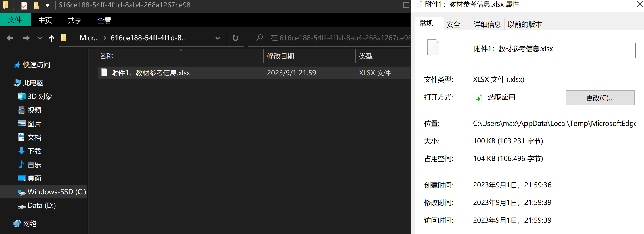
Task: Open 快速访问 in the navigation pane
Action: pyautogui.click(x=32, y=65)
